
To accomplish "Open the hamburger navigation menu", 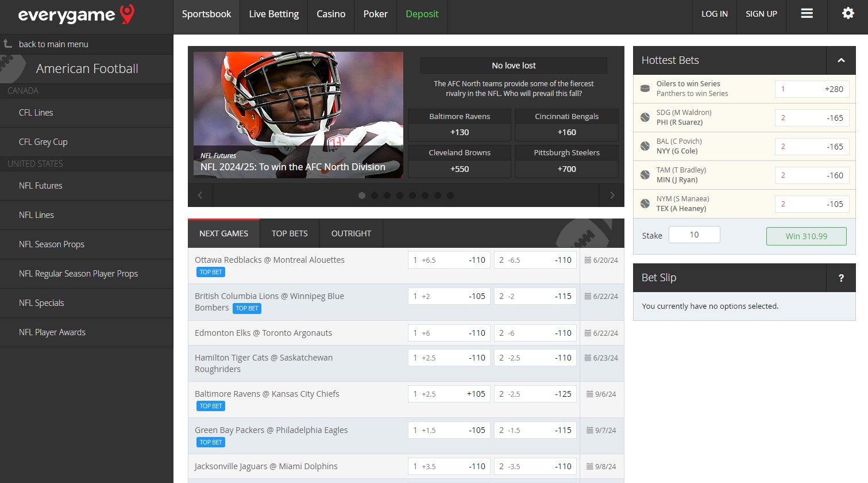I will coord(807,13).
